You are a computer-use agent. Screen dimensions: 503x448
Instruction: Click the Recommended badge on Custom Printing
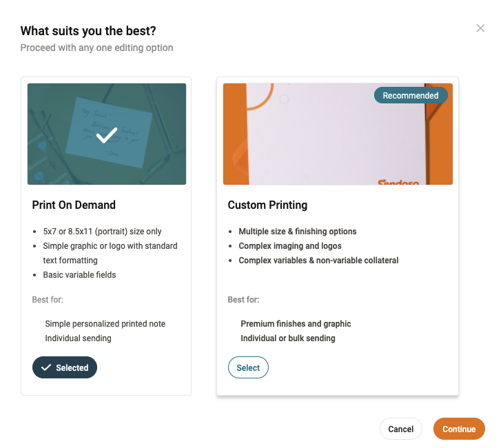pyautogui.click(x=411, y=96)
